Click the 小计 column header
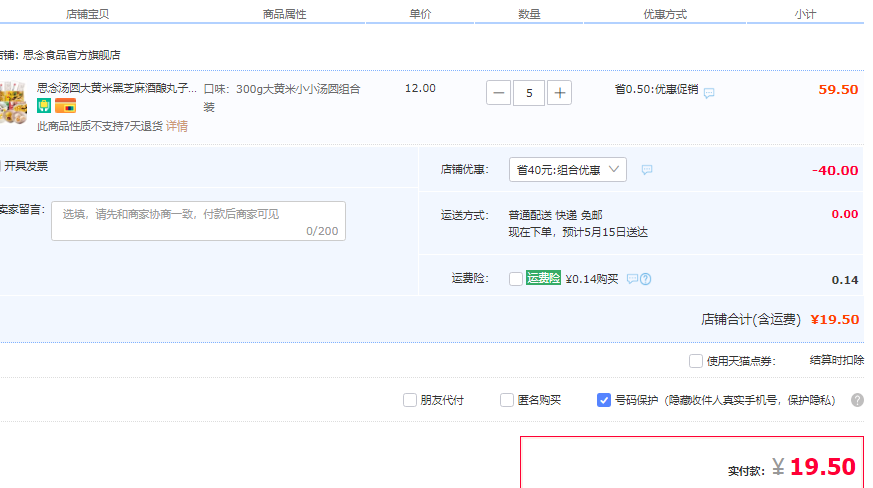Screen dimensions: 873x488 click(x=805, y=14)
